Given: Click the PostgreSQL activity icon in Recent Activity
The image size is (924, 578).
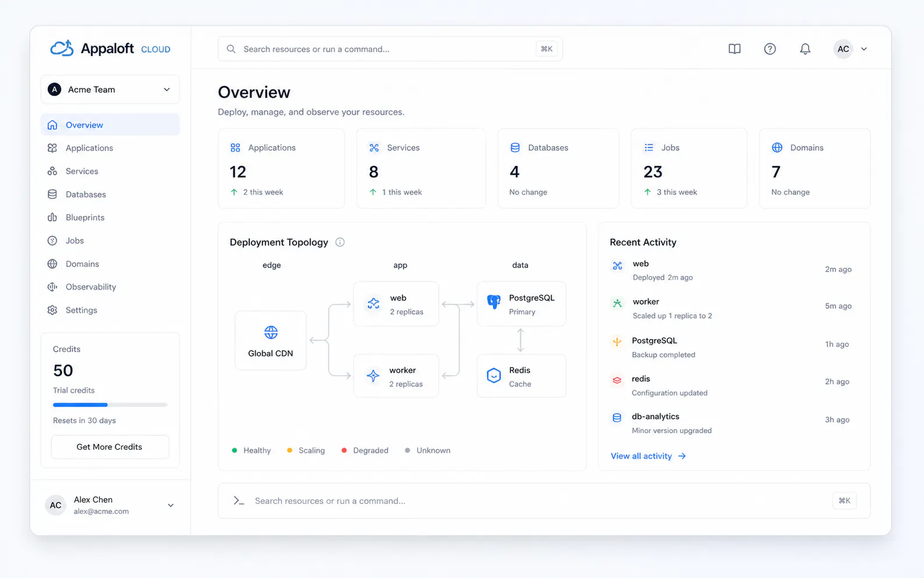Looking at the screenshot, I should tap(617, 342).
